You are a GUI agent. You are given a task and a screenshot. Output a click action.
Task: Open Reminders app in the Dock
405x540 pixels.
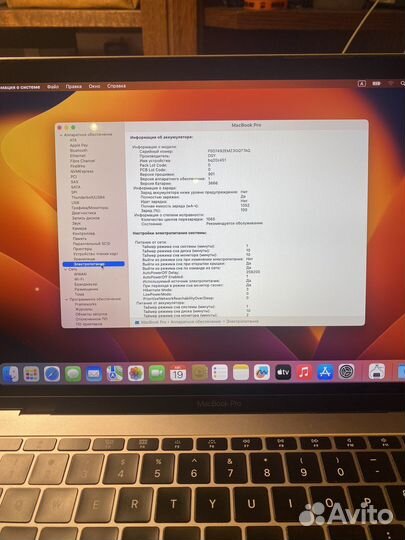(220, 373)
